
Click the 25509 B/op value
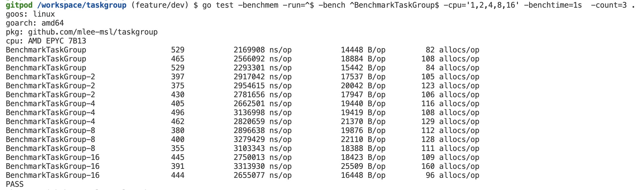363,166
